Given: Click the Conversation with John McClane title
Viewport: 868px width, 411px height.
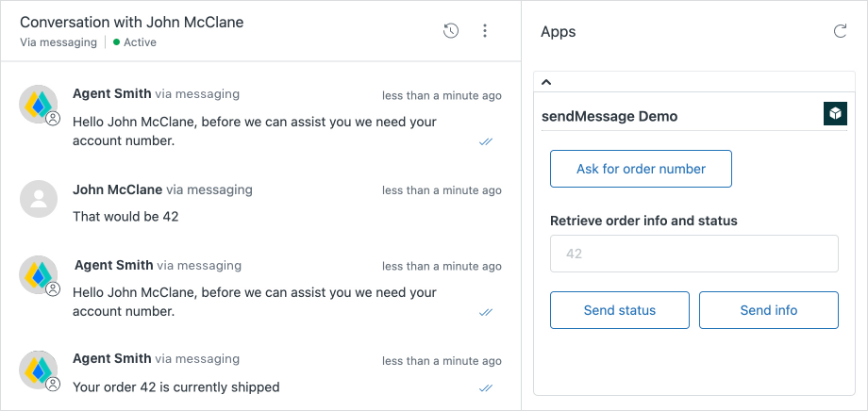Looking at the screenshot, I should [131, 22].
